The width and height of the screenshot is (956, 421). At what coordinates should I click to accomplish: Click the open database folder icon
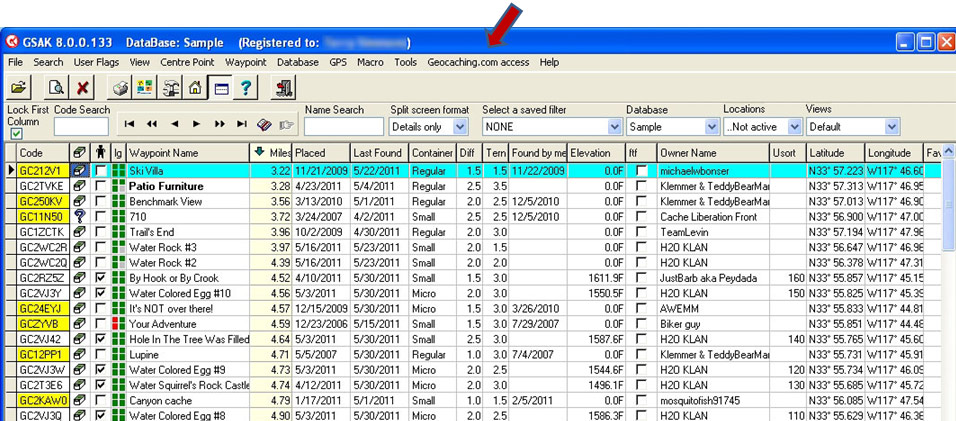20,88
